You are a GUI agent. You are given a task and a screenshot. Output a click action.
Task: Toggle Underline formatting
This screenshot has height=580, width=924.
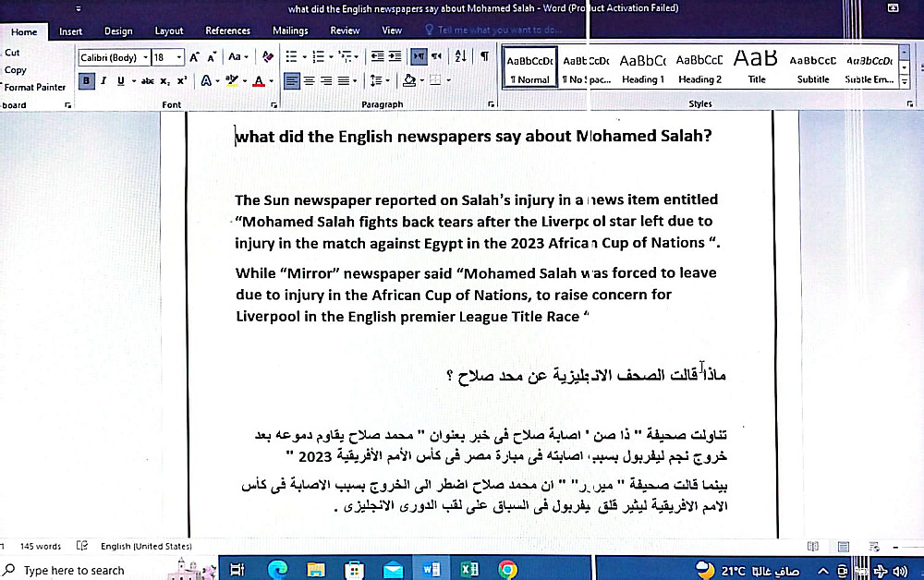click(121, 80)
